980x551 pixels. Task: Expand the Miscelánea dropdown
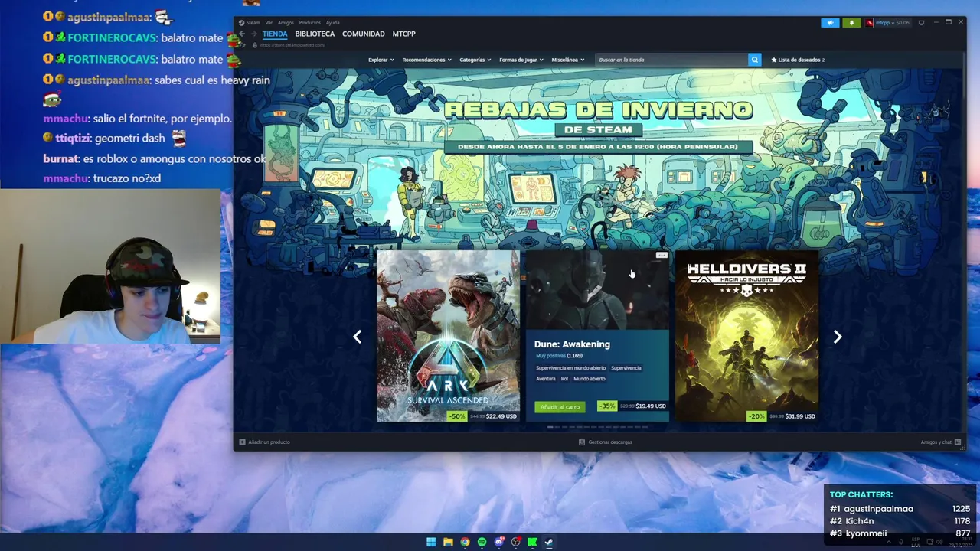568,60
